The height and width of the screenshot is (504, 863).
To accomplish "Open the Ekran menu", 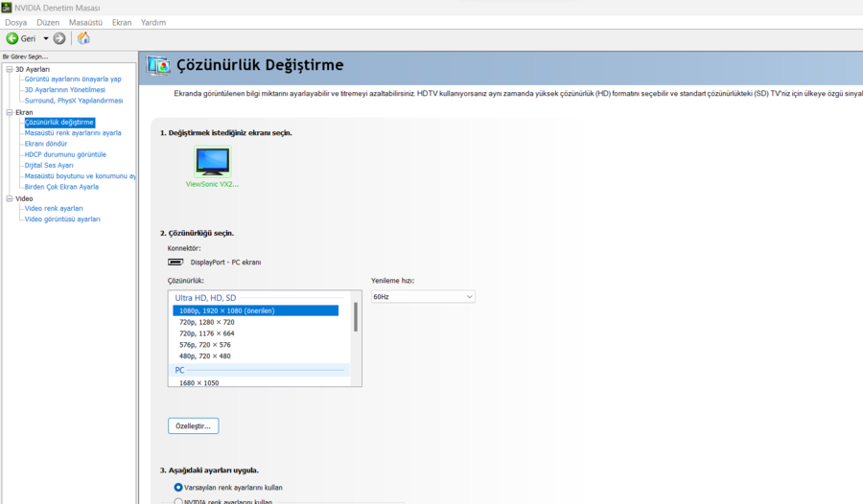I will [x=122, y=23].
